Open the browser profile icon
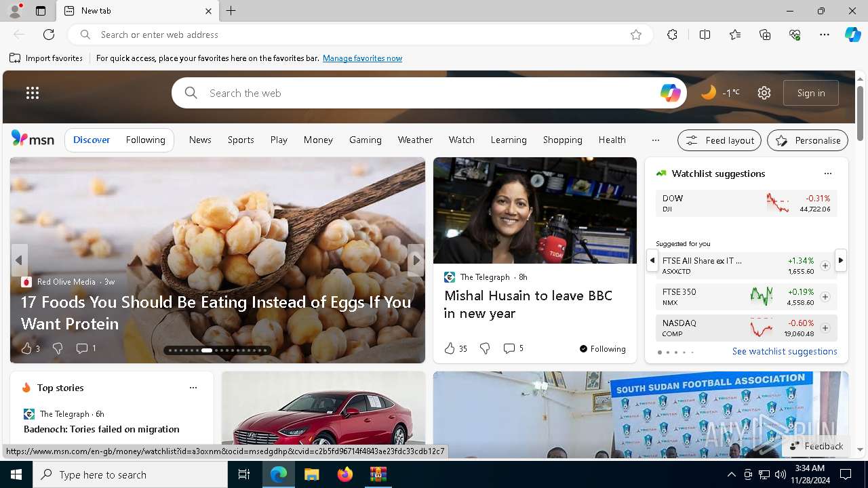 point(14,11)
